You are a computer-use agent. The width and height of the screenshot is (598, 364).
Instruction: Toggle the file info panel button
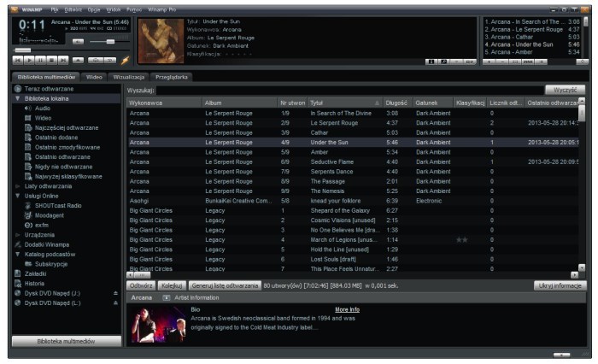click(x=431, y=62)
